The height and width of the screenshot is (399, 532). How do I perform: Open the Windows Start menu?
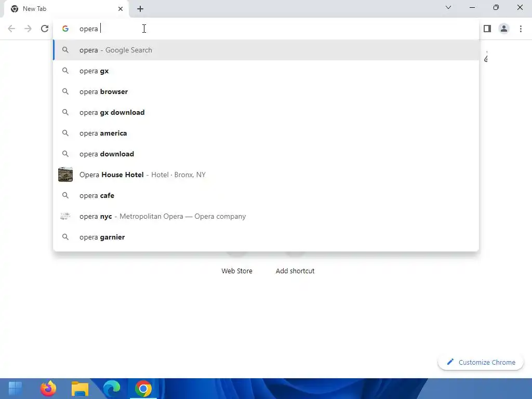pos(15,389)
